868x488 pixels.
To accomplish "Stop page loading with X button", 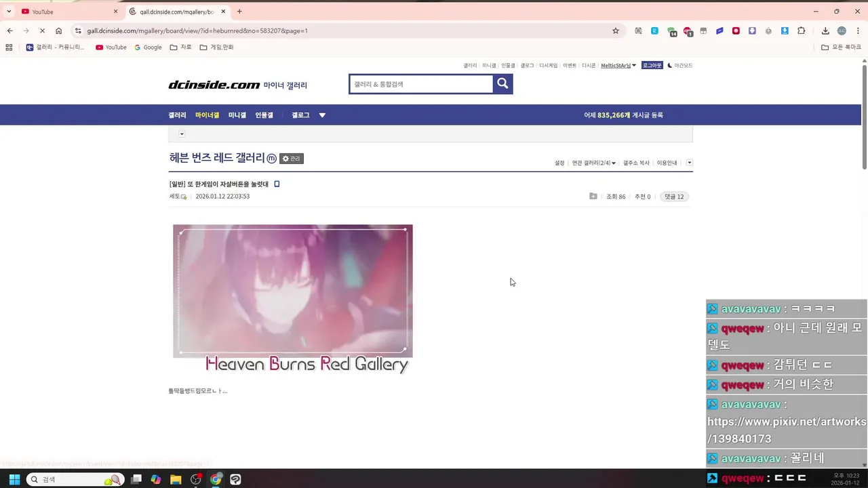I will click(42, 30).
